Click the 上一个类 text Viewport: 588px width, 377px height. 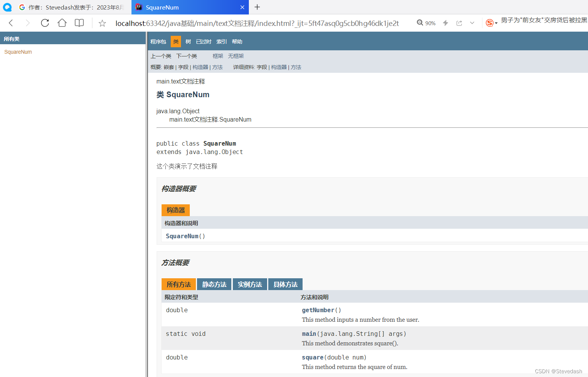coord(161,56)
